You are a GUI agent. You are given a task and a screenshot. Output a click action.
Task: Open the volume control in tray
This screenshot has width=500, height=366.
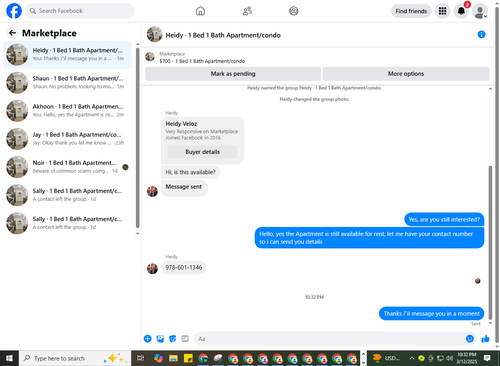click(449, 358)
